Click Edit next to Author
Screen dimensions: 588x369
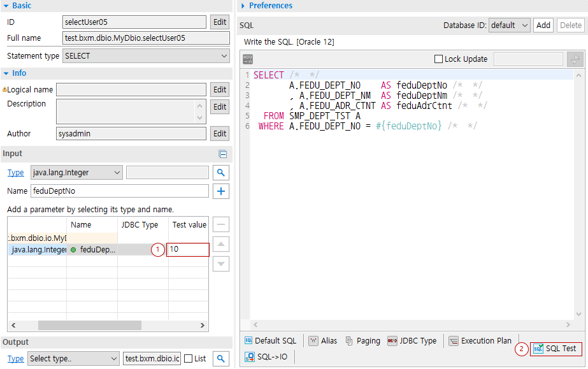click(220, 133)
